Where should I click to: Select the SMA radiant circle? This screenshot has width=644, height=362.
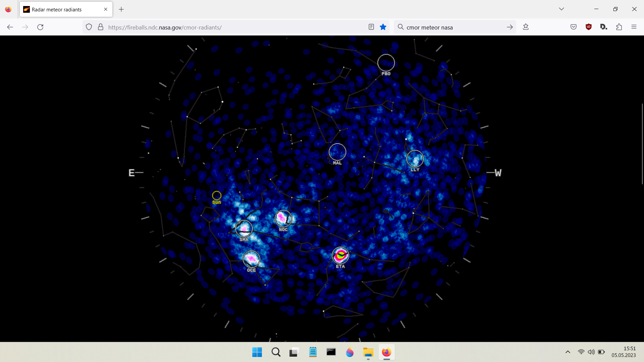coord(244,229)
